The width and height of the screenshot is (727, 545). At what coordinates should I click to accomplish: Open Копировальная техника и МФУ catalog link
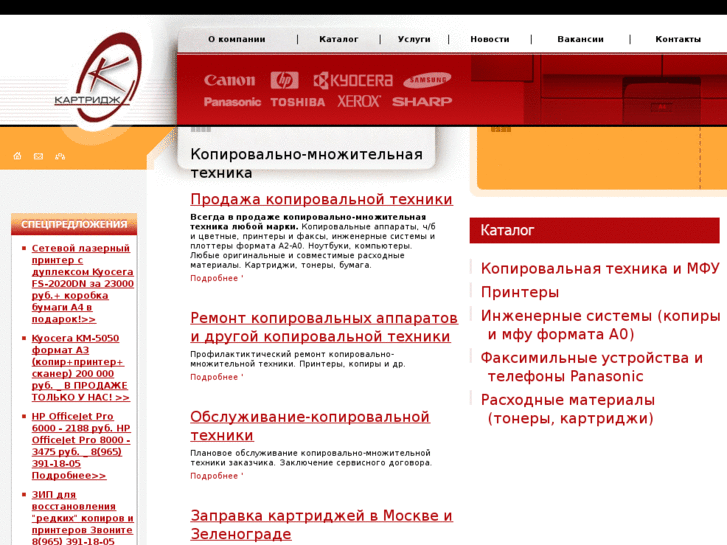pyautogui.click(x=600, y=268)
